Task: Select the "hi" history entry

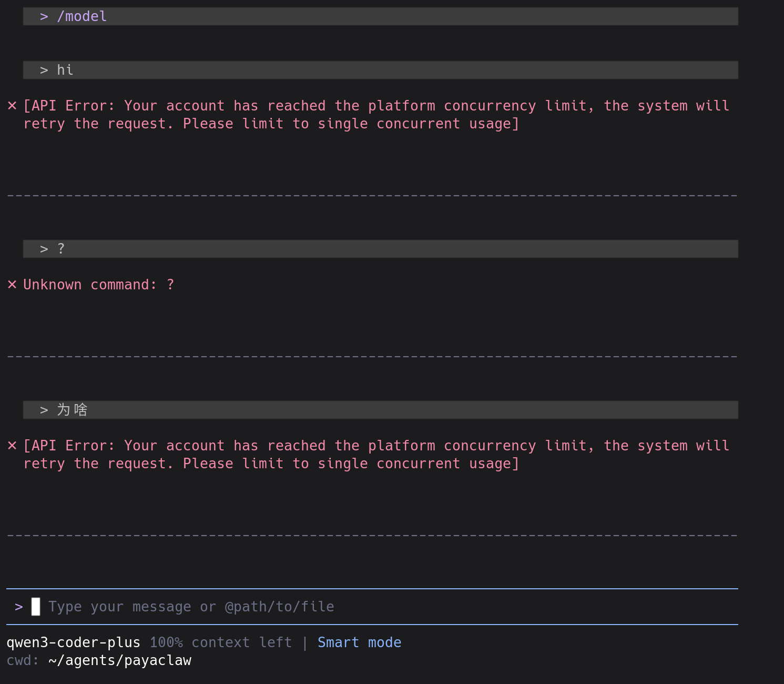Action: pyautogui.click(x=65, y=70)
